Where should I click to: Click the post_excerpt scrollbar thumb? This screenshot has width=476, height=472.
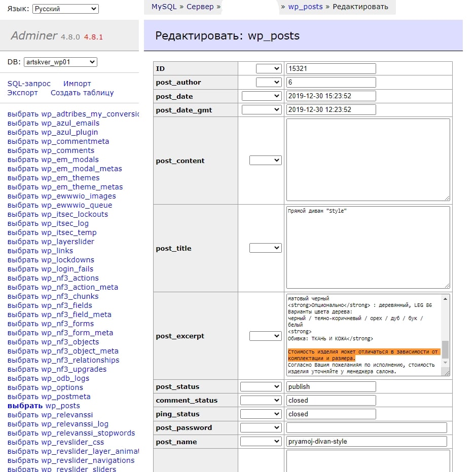pos(446,350)
